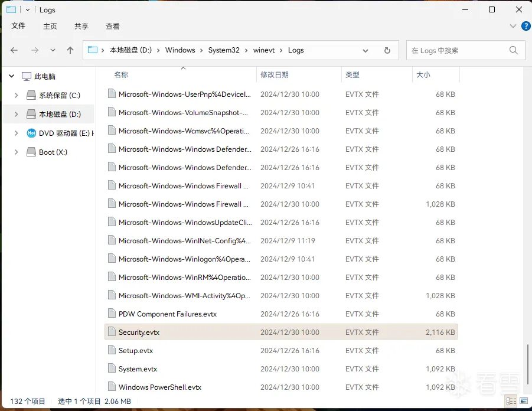Select Microsoft-Windows-Wcmsvc file icon
532x411 pixels.
[112, 131]
